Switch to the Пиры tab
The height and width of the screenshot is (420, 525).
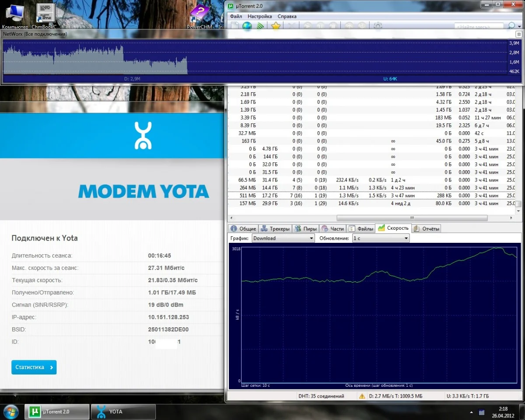click(306, 228)
